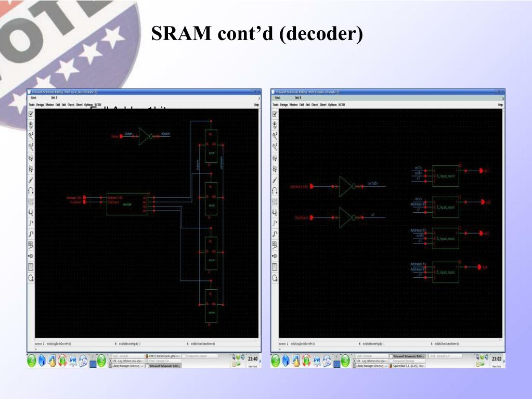The image size is (532, 399).
Task: Select wide Wire tool in left sram window
Action: [x=31, y=234]
